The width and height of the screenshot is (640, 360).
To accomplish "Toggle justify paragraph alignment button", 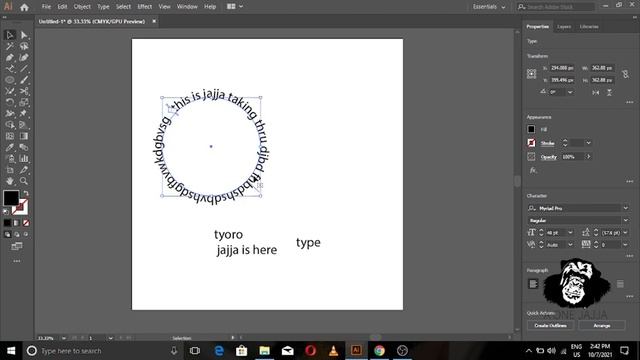I will [x=620, y=284].
